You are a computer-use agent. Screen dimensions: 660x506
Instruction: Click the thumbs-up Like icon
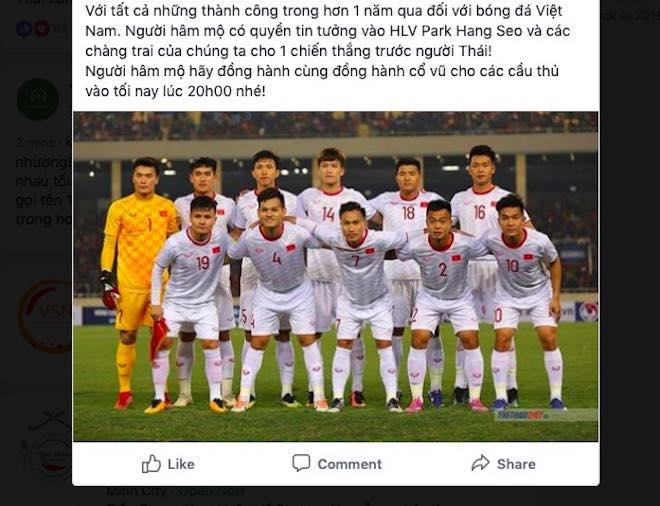pos(151,464)
